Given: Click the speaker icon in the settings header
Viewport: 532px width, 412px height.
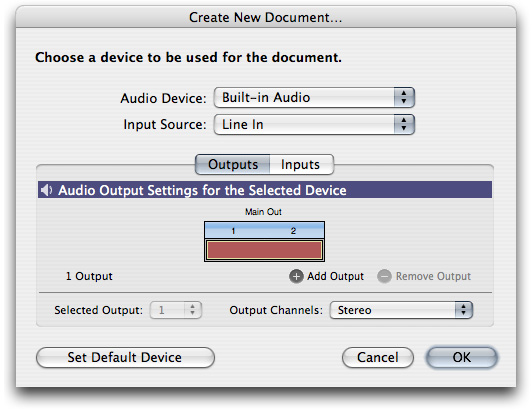Looking at the screenshot, I should 46,190.
